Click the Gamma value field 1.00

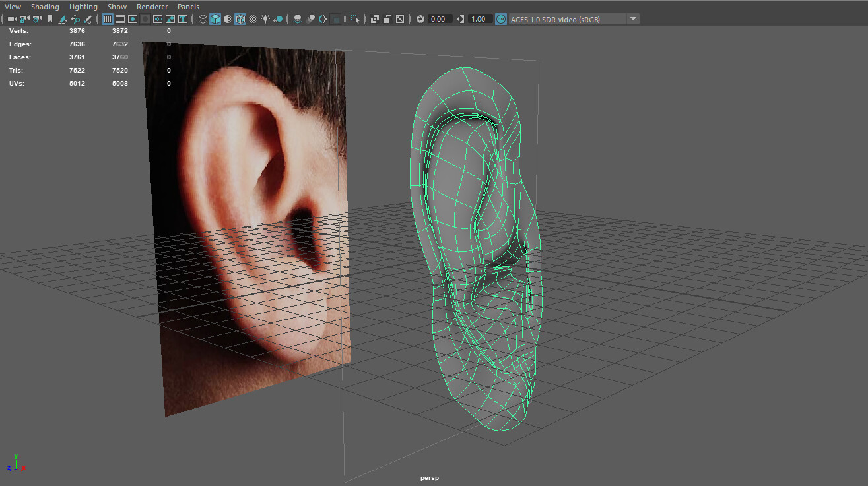(x=478, y=19)
